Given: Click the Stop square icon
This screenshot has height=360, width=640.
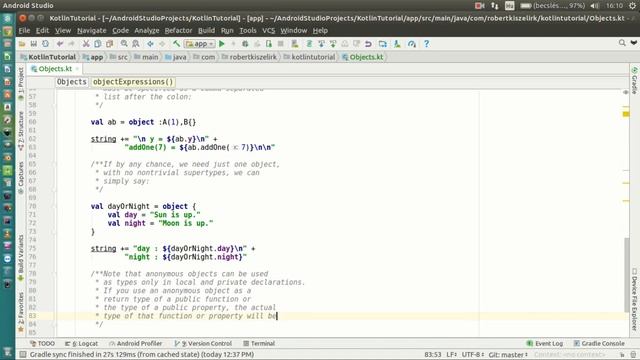Looking at the screenshot, I should 280,44.
